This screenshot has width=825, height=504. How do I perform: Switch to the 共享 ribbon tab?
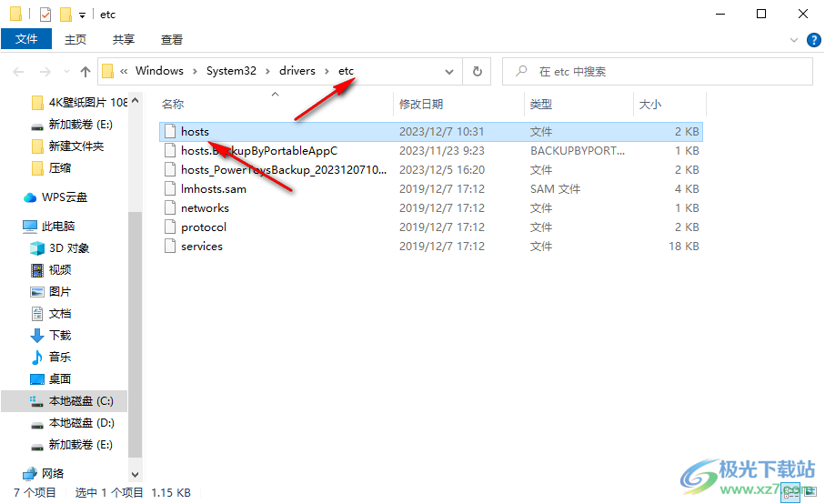(124, 39)
